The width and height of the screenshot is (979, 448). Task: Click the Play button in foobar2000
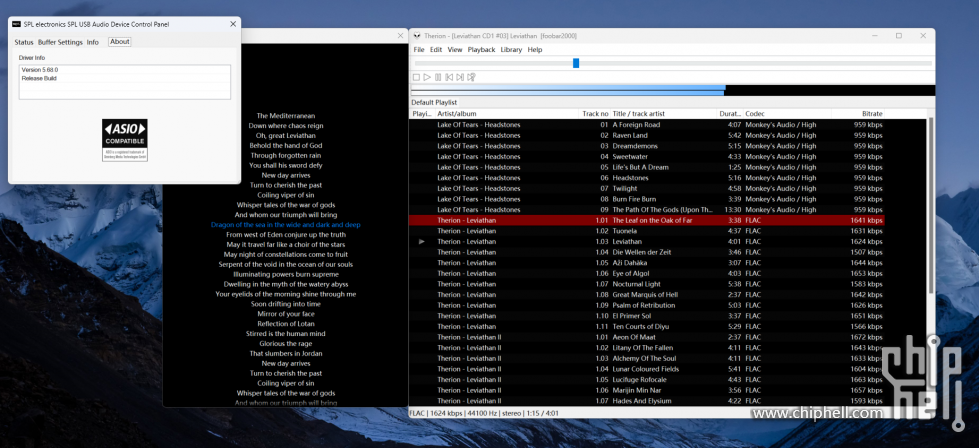[427, 77]
